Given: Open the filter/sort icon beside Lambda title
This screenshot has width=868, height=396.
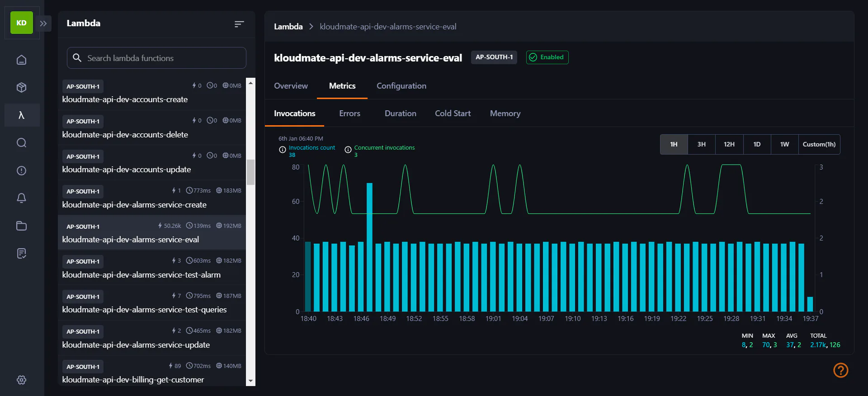Looking at the screenshot, I should [x=239, y=24].
